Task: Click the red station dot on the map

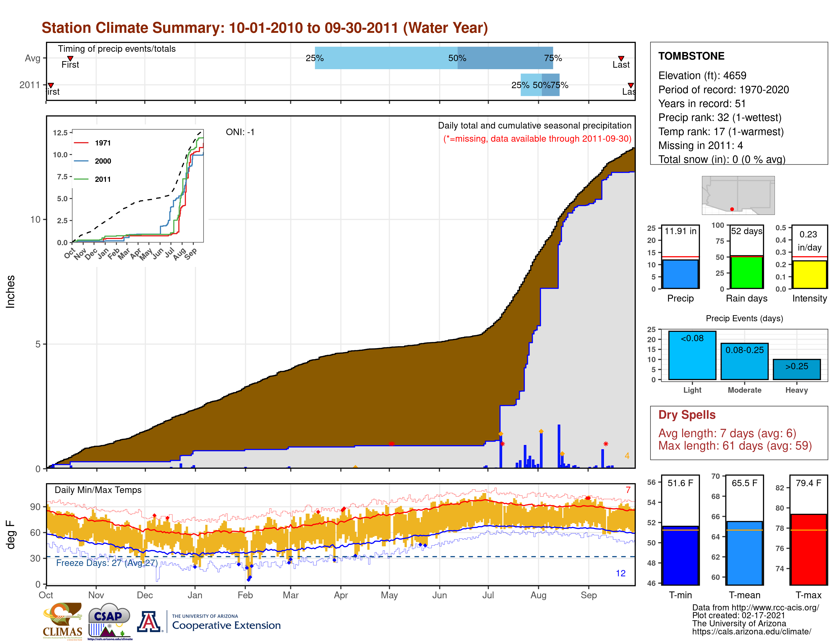Action: [x=732, y=209]
